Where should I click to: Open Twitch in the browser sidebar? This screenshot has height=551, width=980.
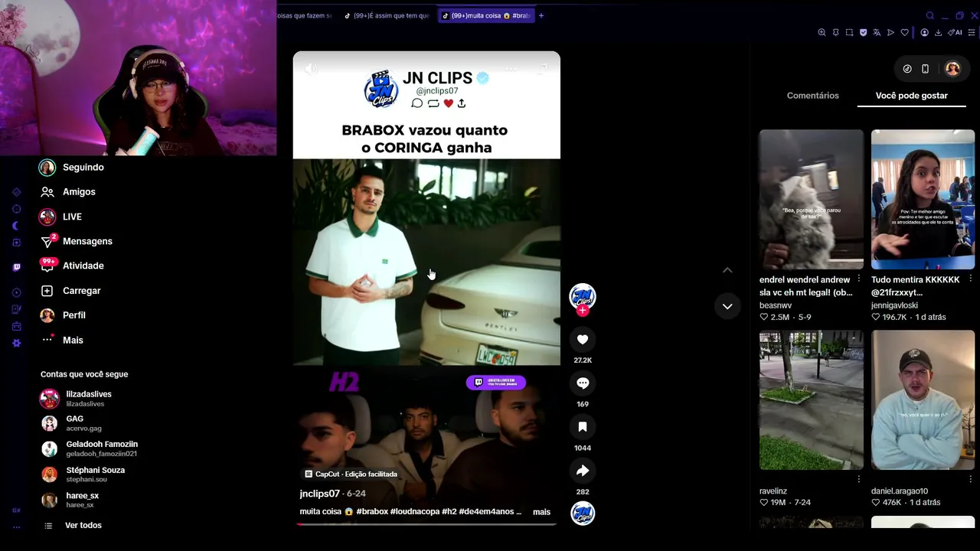point(17,267)
